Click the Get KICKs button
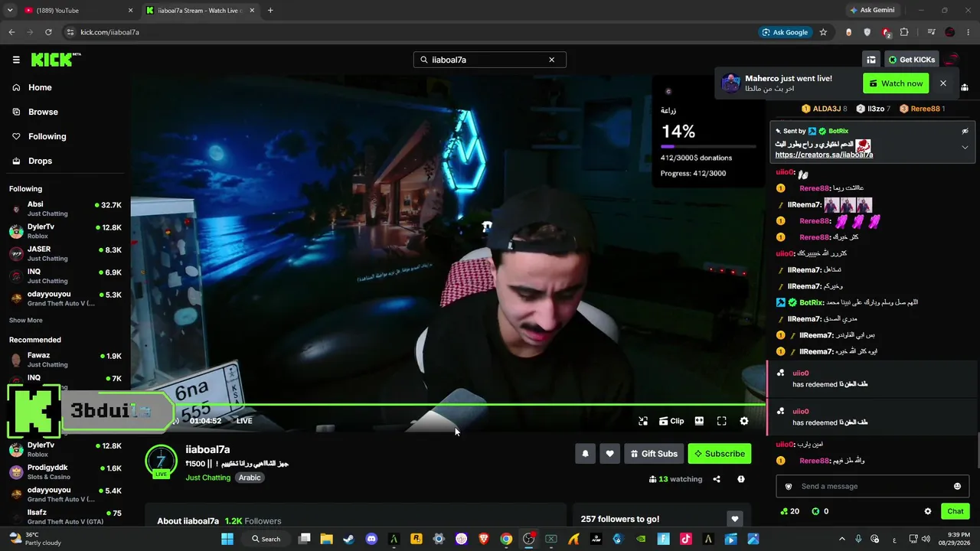980x551 pixels. pos(911,60)
